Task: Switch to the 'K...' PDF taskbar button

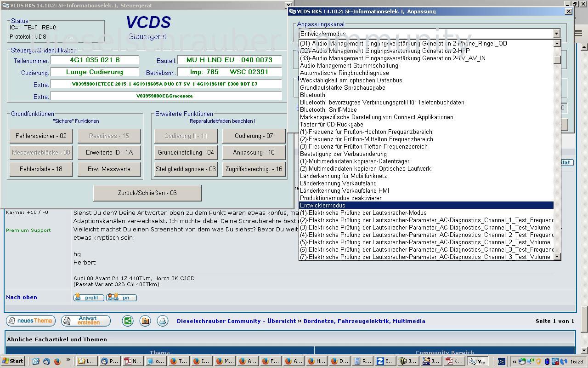Action: click(455, 361)
